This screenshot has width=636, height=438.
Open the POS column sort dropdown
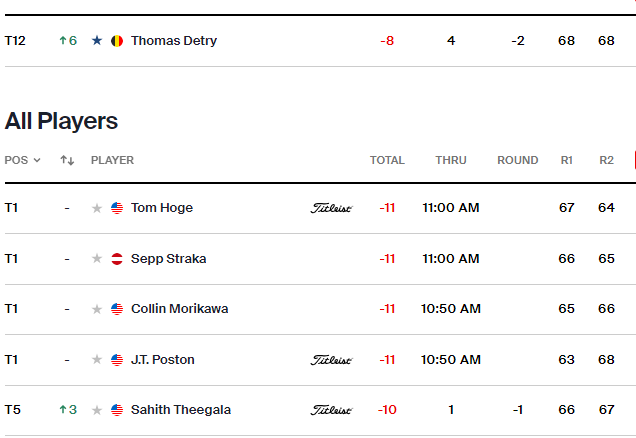22,160
